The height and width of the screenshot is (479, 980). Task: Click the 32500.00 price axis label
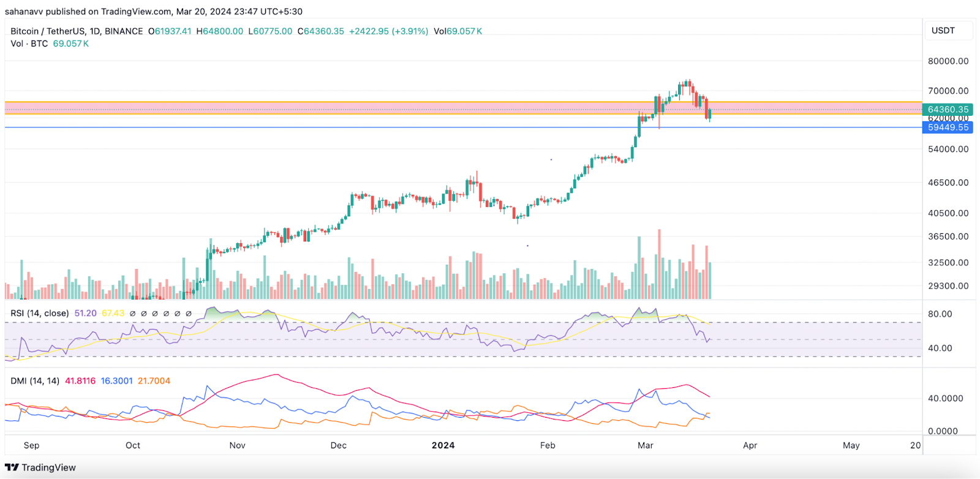(x=948, y=263)
